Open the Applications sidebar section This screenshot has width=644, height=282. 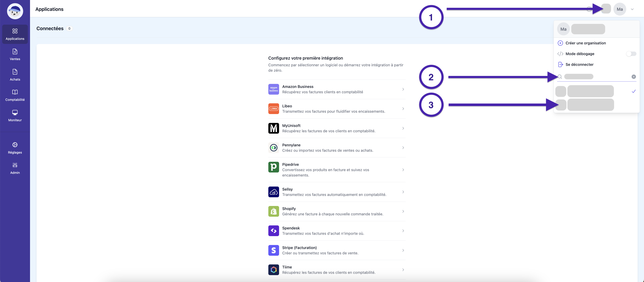(x=15, y=34)
